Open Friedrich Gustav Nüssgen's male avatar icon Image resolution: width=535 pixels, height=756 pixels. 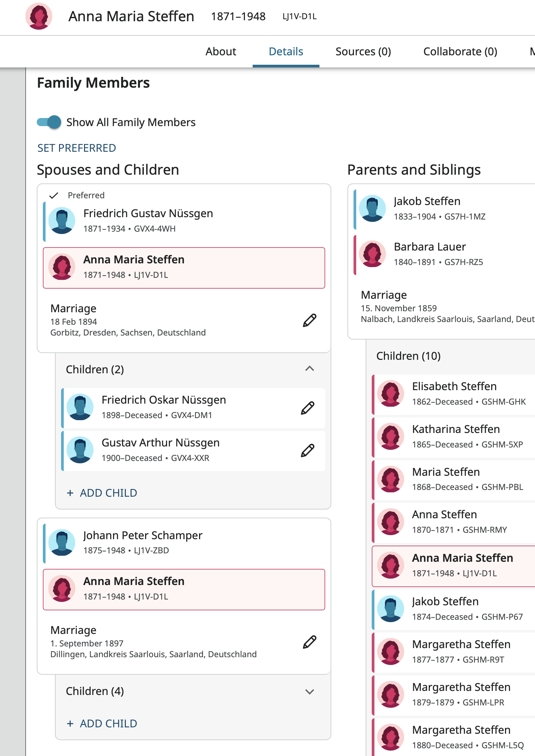pos(62,221)
